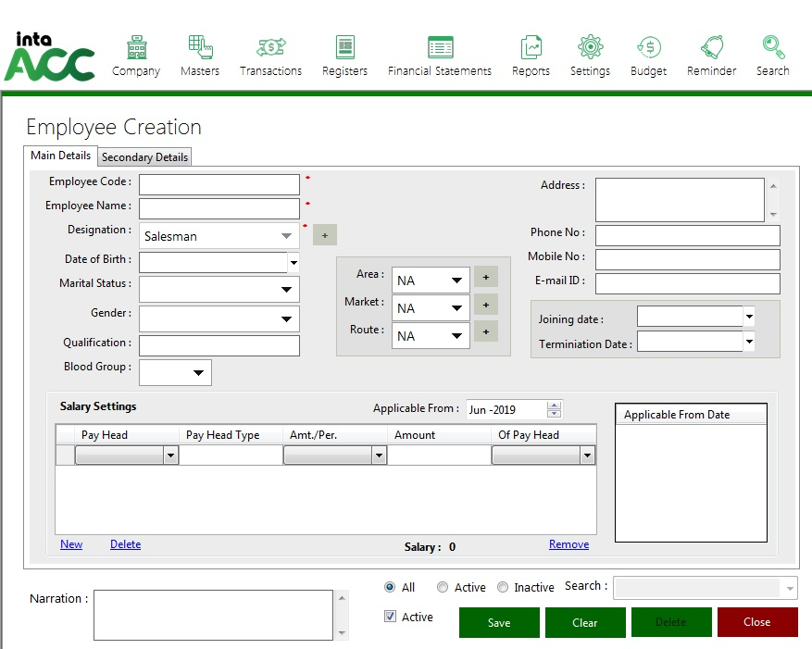The height and width of the screenshot is (649, 812).
Task: Select the Inactive radio button
Action: pyautogui.click(x=503, y=587)
